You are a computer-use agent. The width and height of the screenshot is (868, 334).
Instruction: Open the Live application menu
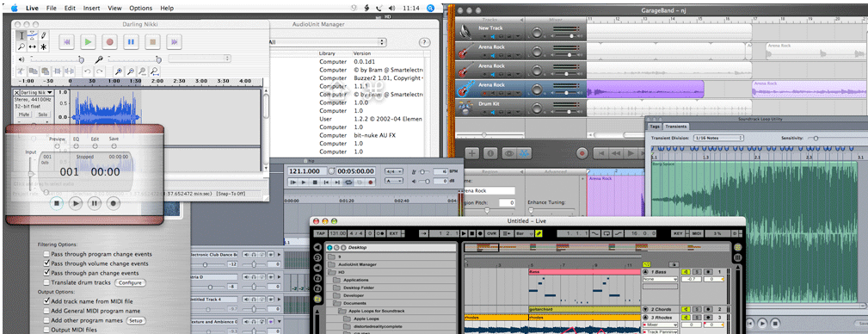click(x=32, y=9)
